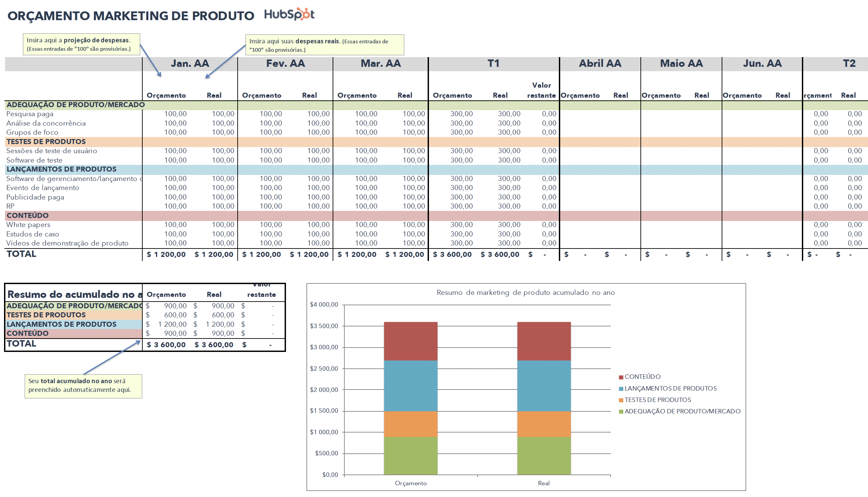Click the TESTES DE PRODUTOS section row

46,141
